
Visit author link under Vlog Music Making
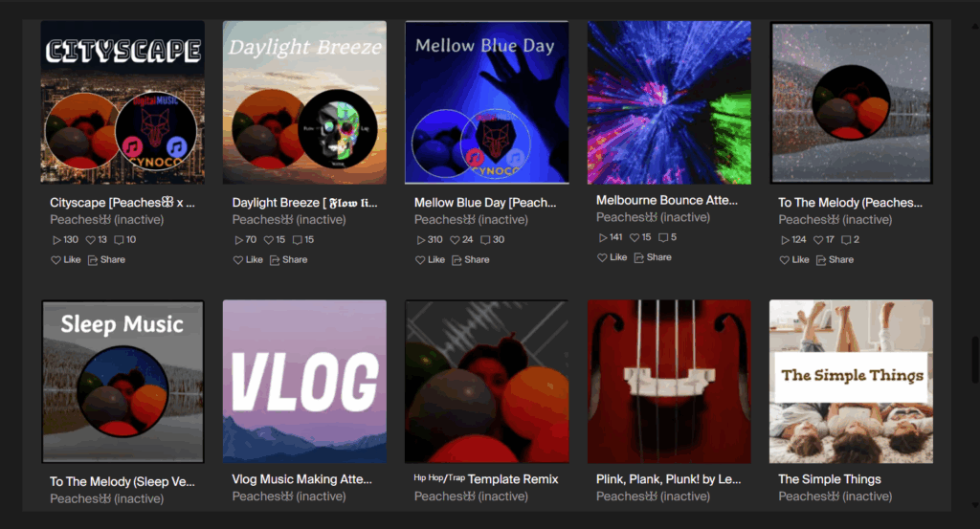(x=289, y=496)
